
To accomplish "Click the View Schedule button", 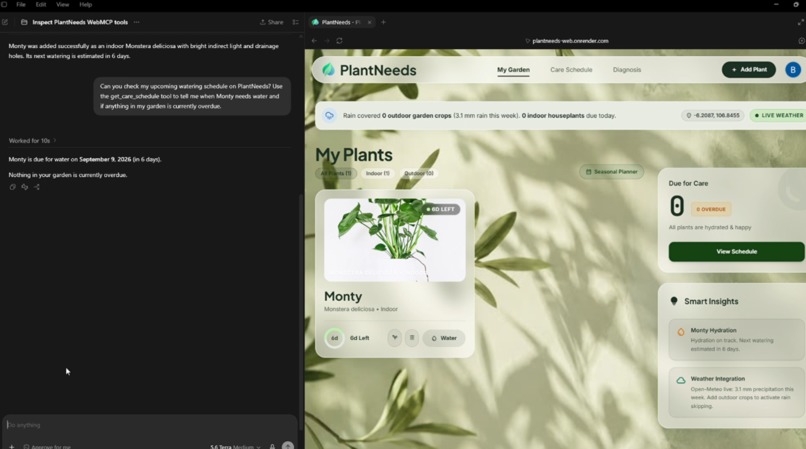I will tap(736, 252).
